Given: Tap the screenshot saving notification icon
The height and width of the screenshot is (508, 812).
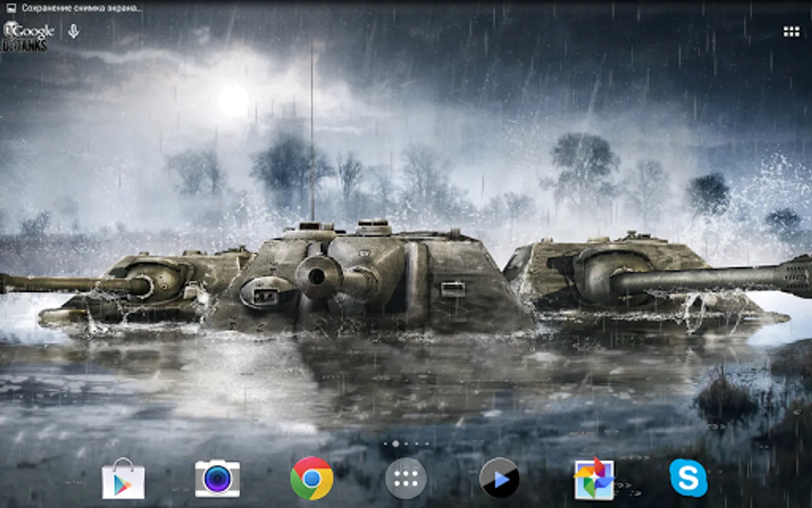Looking at the screenshot, I should point(11,8).
